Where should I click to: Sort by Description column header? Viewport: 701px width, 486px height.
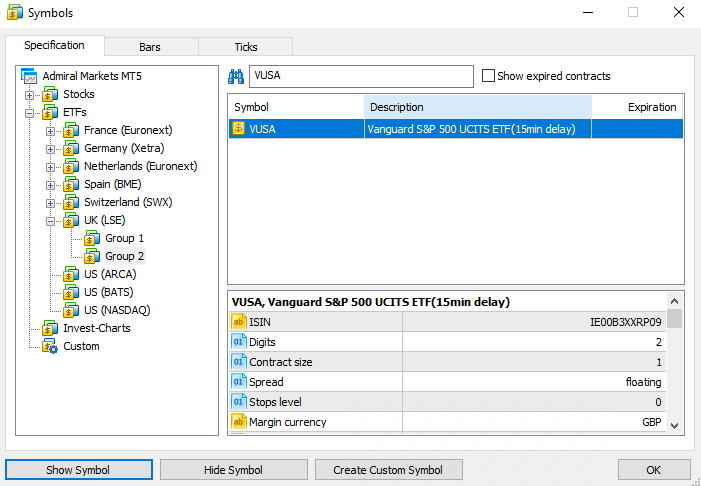pos(478,107)
